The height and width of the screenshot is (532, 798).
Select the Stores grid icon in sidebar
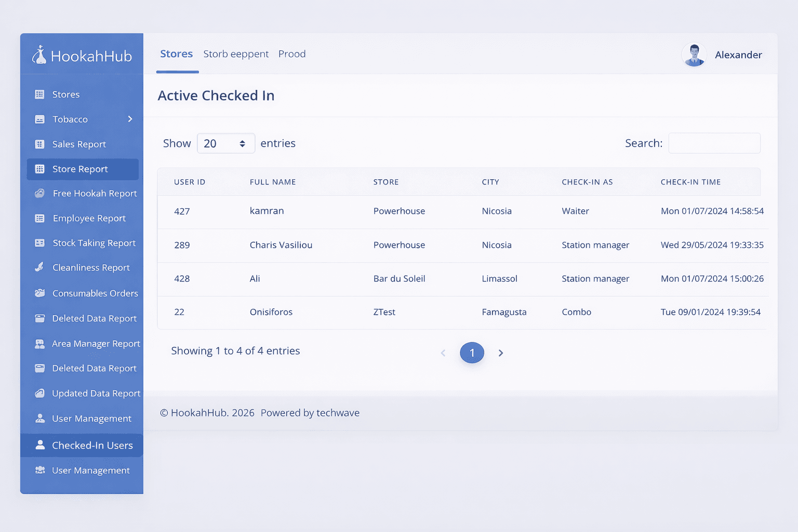click(x=40, y=94)
